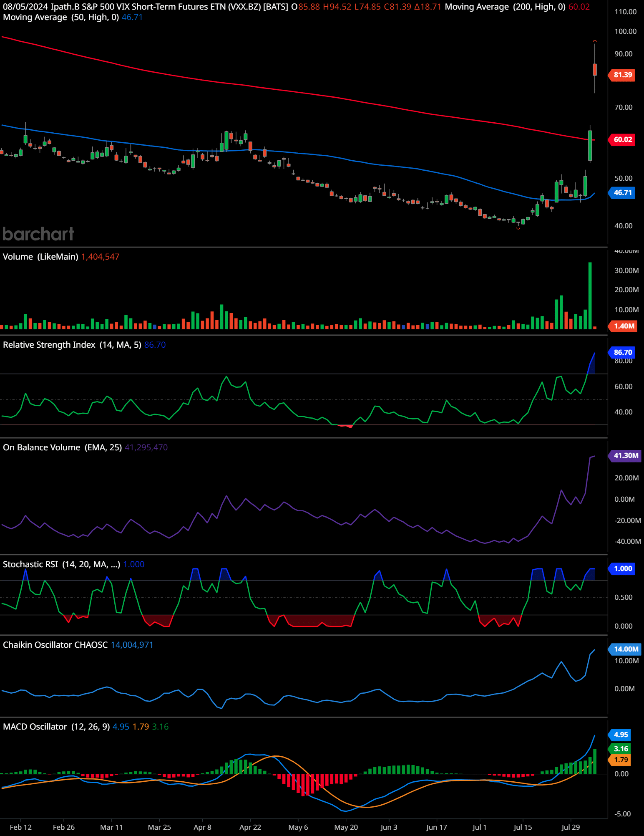
Task: Click the 1.40M volume value tag
Action: [x=622, y=326]
